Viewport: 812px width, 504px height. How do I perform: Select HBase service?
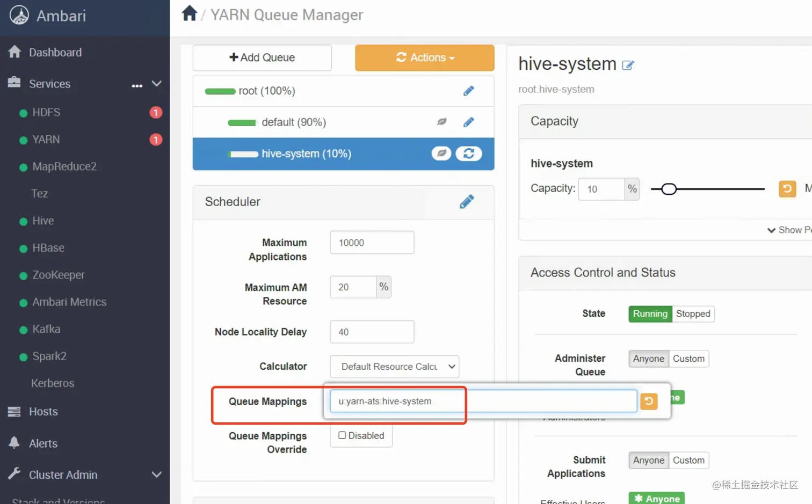pos(48,247)
